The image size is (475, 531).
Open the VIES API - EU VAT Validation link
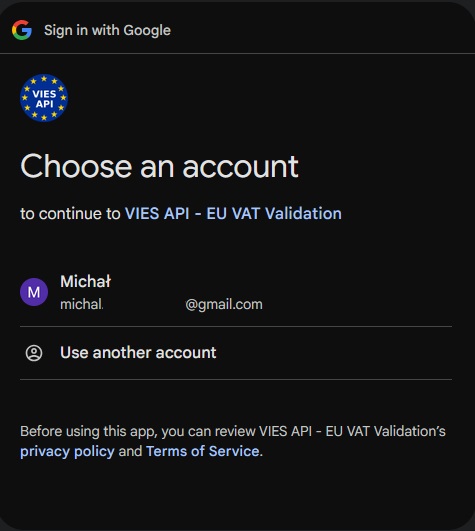tap(233, 213)
